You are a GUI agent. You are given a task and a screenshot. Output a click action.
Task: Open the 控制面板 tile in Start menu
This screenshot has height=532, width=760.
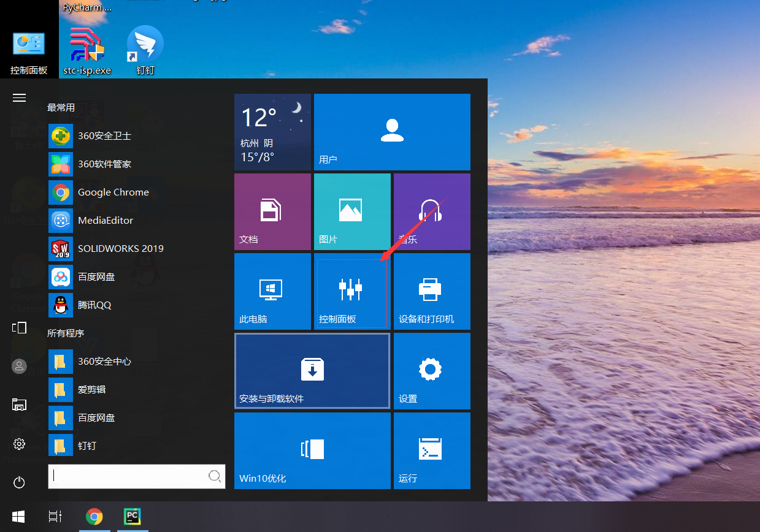coord(352,291)
